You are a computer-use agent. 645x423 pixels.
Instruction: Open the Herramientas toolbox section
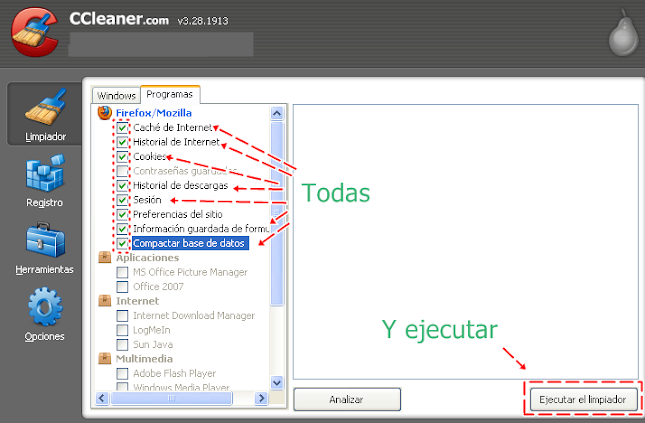pos(44,248)
